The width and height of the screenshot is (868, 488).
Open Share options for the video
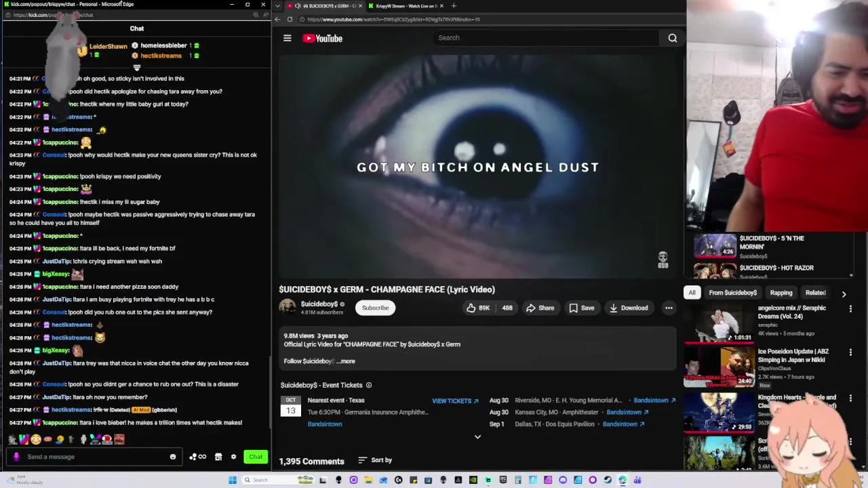[x=540, y=308]
